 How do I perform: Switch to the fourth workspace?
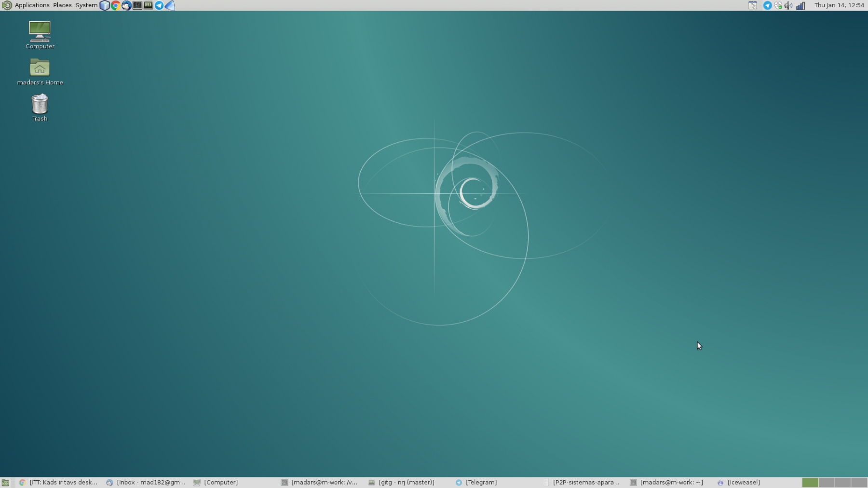(859, 482)
